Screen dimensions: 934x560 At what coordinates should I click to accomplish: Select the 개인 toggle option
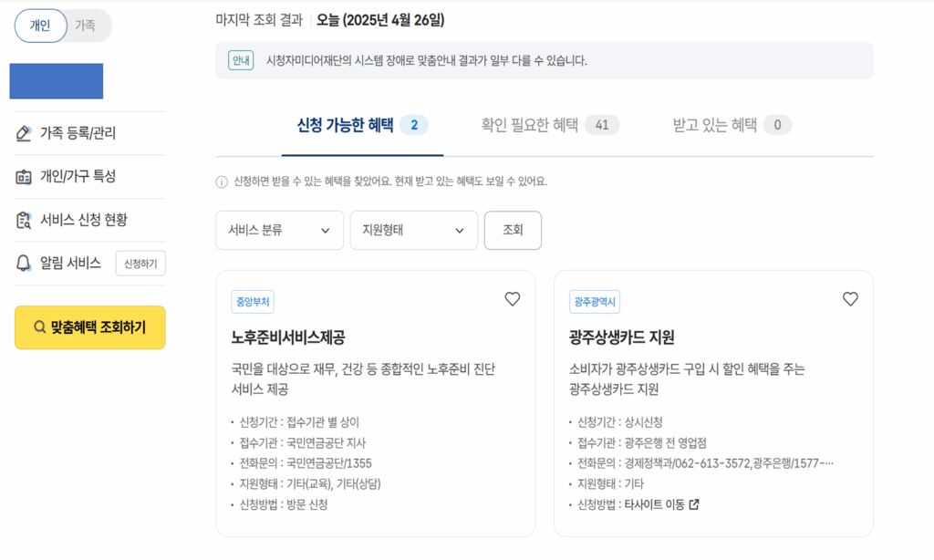pos(40,26)
